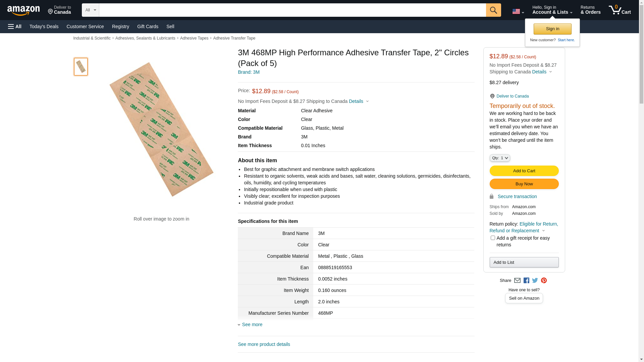Open Today's Deals in navigation bar
Image resolution: width=644 pixels, height=362 pixels.
click(44, 26)
